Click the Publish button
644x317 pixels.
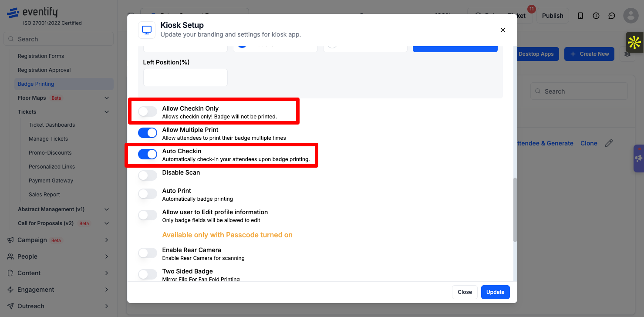click(553, 16)
